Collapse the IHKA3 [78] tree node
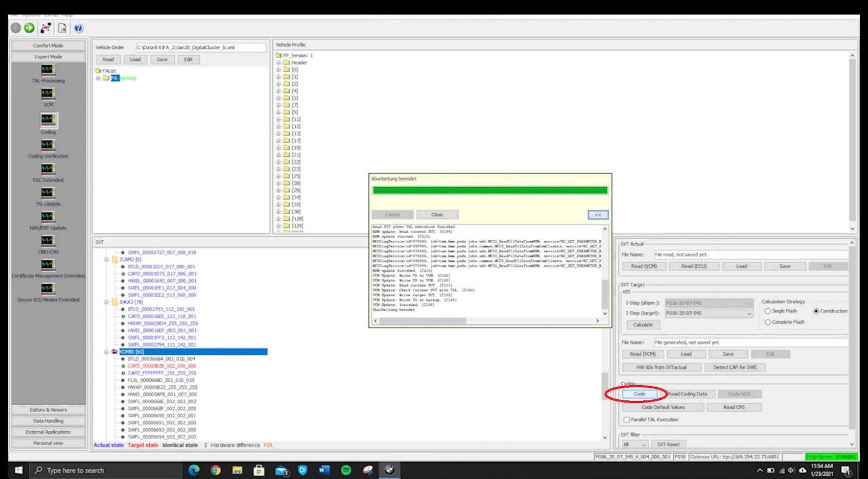This screenshot has height=479, width=868. [106, 302]
